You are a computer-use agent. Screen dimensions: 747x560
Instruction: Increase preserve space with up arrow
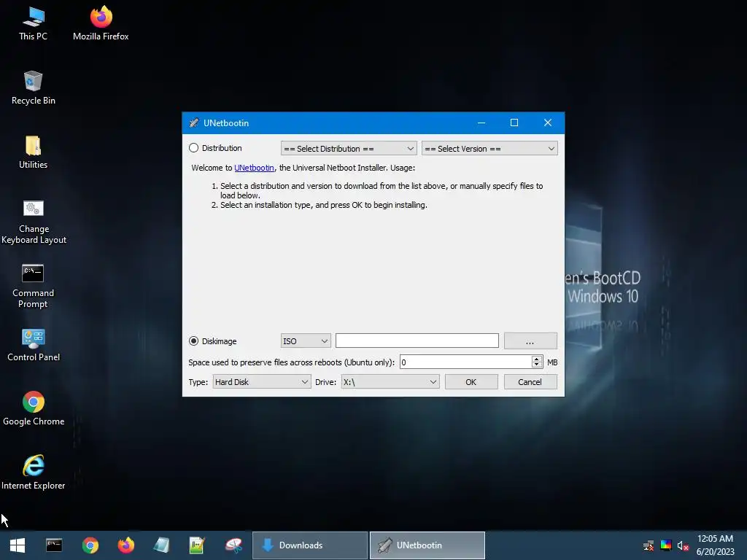tap(537, 359)
